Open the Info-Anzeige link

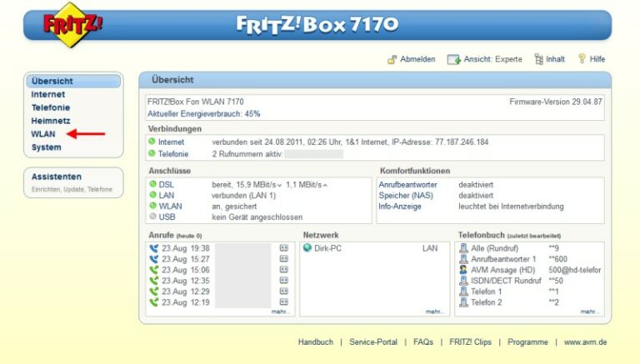tap(400, 207)
